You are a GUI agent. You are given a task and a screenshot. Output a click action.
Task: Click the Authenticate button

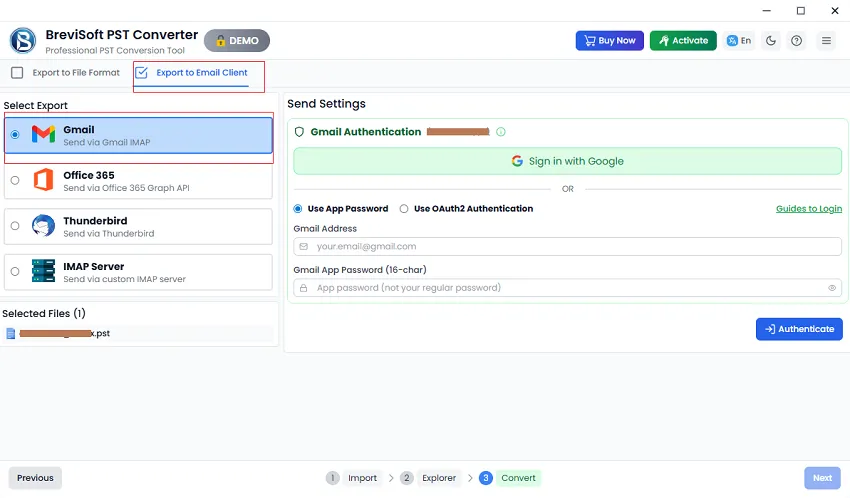[x=799, y=329]
